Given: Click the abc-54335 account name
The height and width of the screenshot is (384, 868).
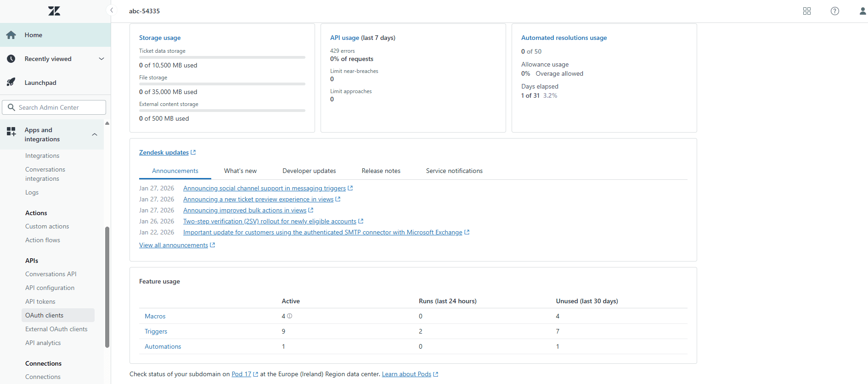Looking at the screenshot, I should coord(144,11).
